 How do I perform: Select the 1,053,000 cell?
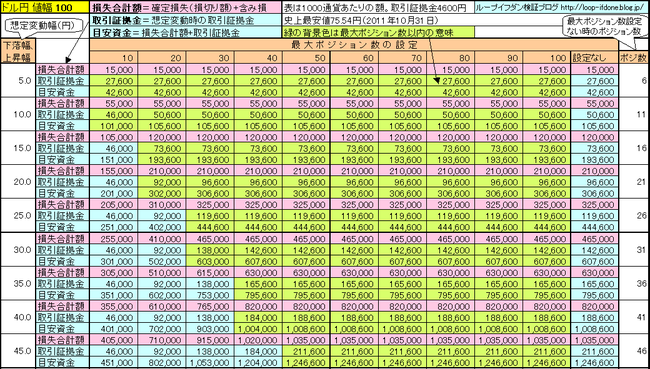point(210,362)
